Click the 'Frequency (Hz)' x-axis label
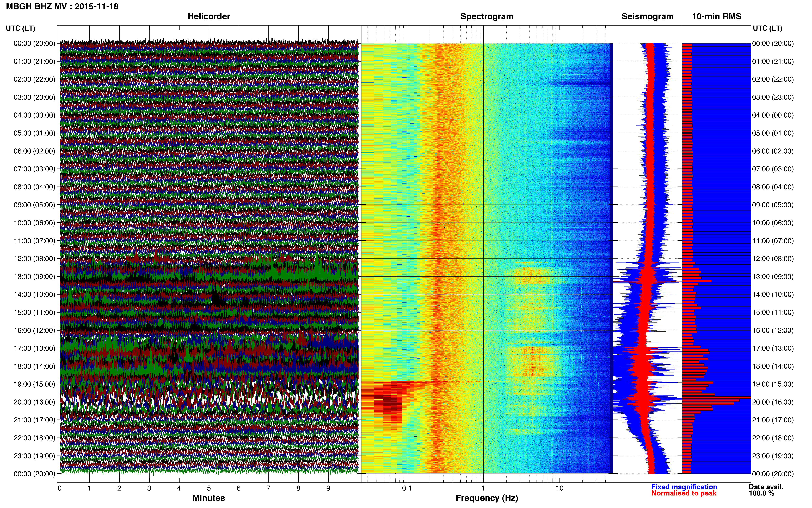This screenshot has height=508, width=812. tap(487, 498)
